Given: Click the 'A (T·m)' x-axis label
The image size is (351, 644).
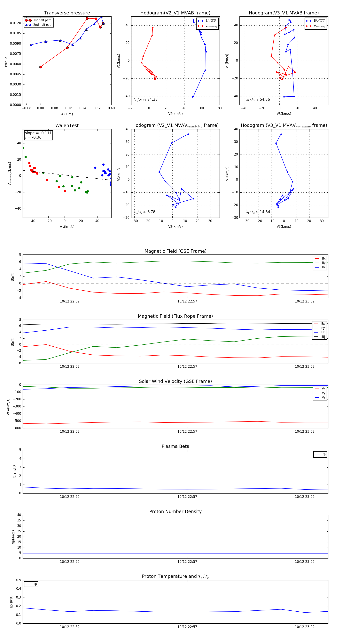Looking at the screenshot, I should tap(67, 114).
